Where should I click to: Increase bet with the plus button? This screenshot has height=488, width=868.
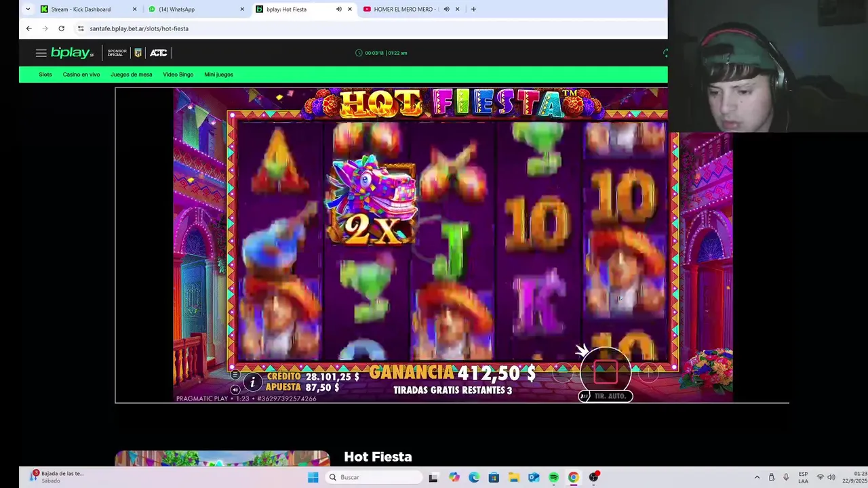pyautogui.click(x=648, y=373)
